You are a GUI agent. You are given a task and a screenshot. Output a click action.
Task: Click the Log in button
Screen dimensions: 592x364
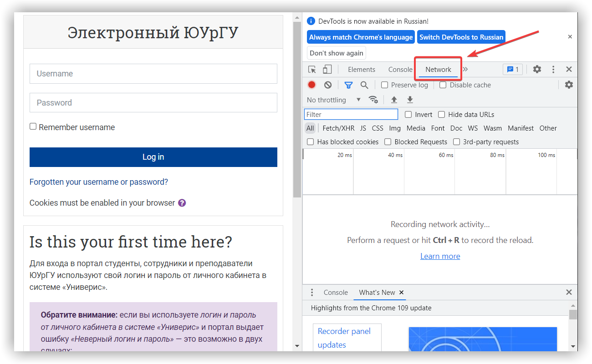point(153,157)
